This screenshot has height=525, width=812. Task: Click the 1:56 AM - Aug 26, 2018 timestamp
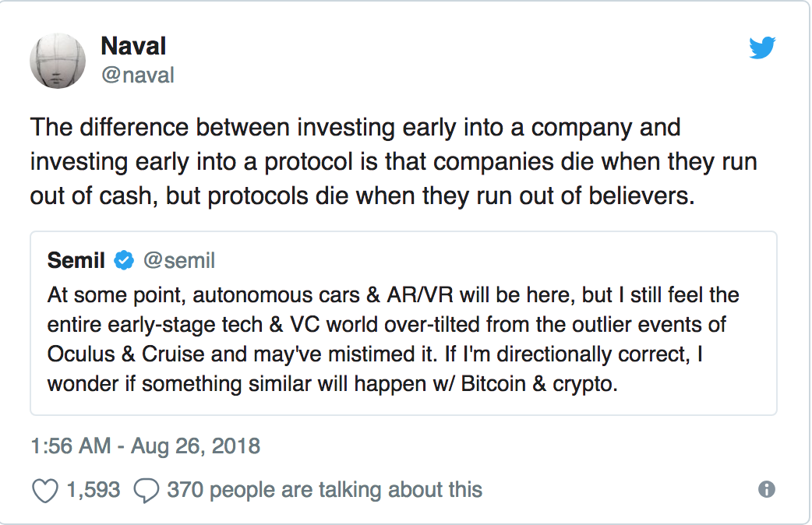pyautogui.click(x=145, y=446)
